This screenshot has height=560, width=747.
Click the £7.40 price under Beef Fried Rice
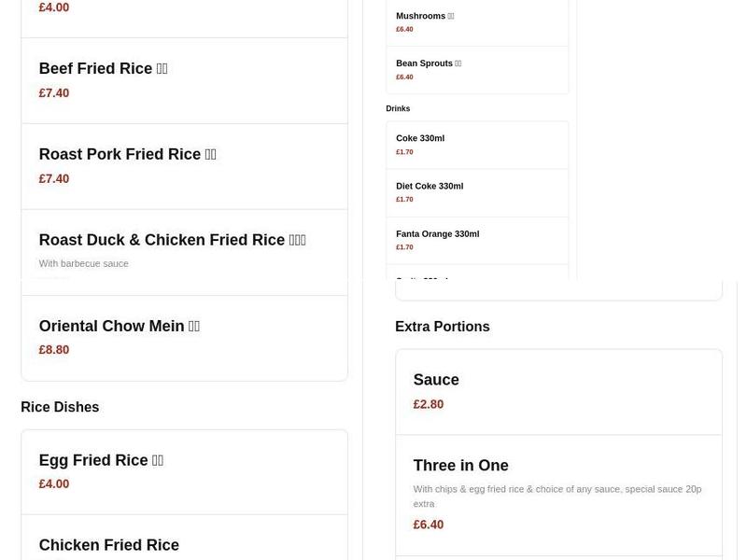[54, 92]
